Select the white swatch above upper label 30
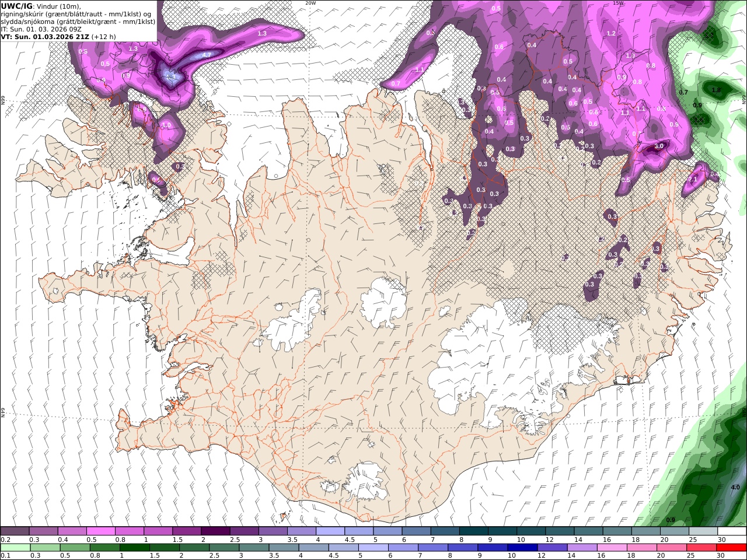Viewport: 747px width, 560px height. (732, 531)
